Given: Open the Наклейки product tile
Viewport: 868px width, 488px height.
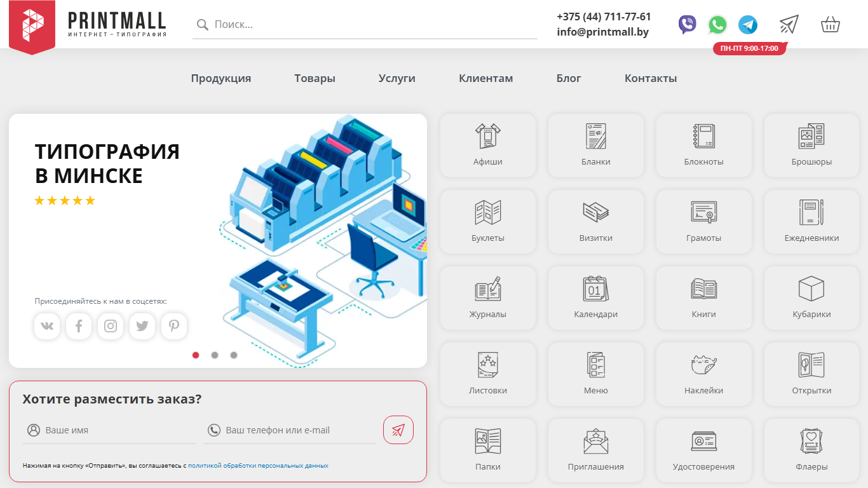Looking at the screenshot, I should 704,374.
